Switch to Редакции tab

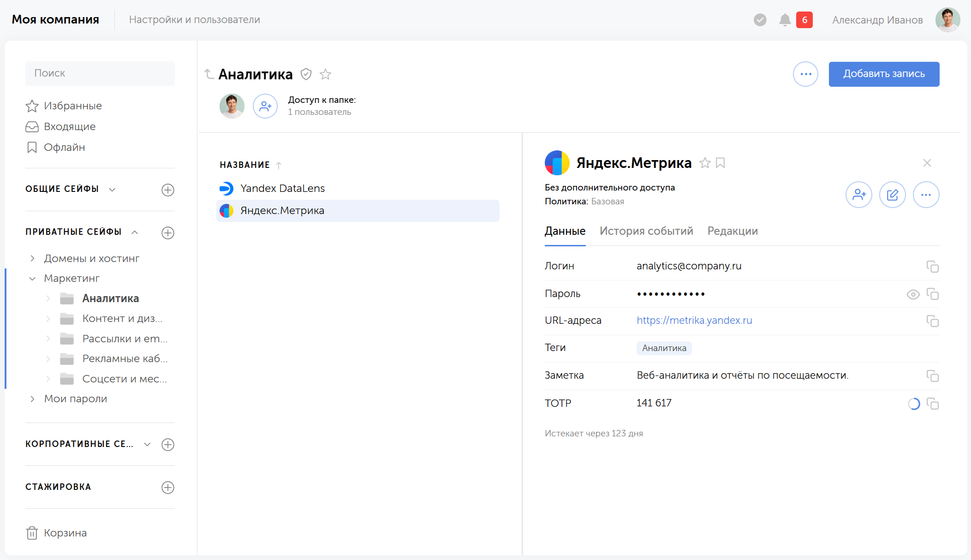(x=733, y=231)
